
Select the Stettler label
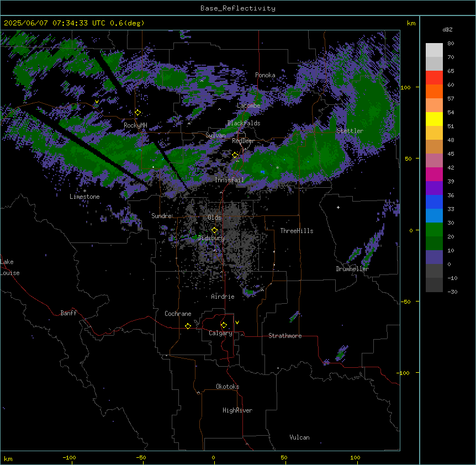(x=350, y=131)
